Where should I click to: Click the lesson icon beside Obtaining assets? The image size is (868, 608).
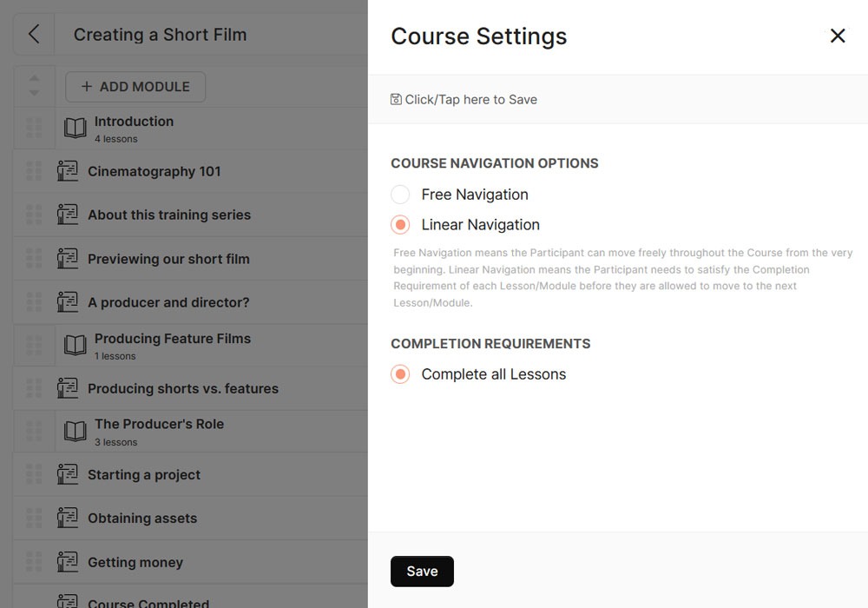point(68,518)
